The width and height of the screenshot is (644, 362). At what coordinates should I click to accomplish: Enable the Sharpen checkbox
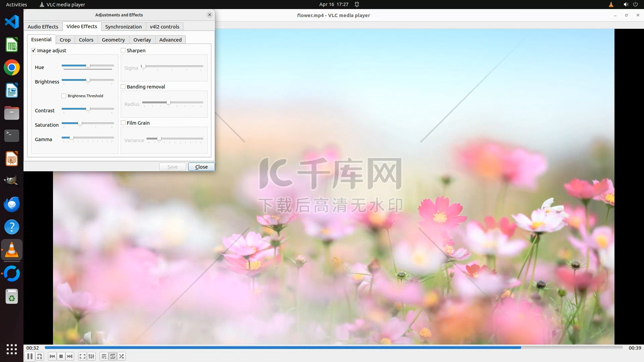[123, 50]
